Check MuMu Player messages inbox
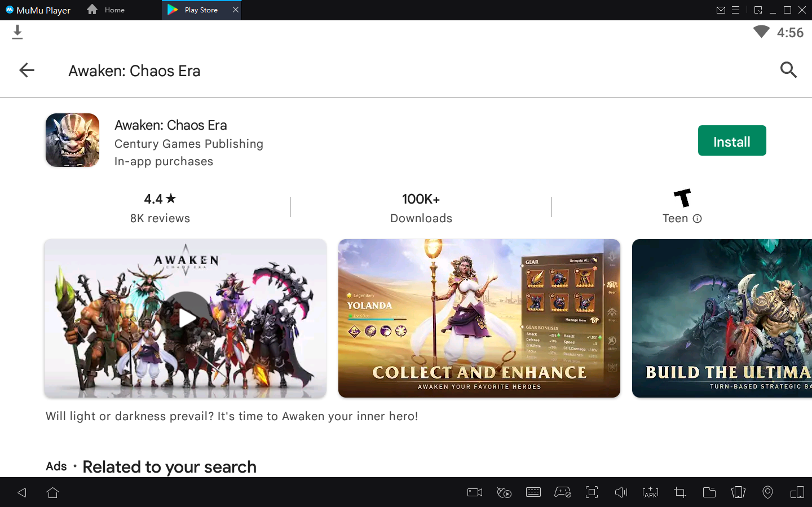The image size is (812, 507). tap(721, 10)
